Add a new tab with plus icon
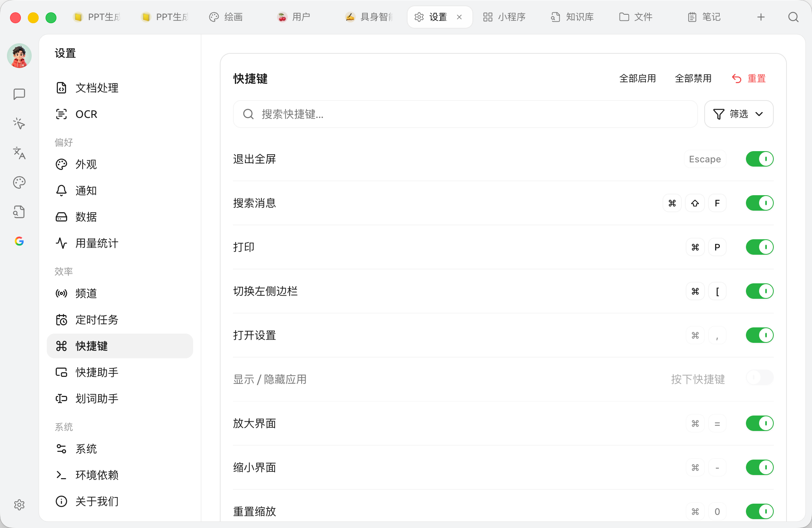 [761, 17]
